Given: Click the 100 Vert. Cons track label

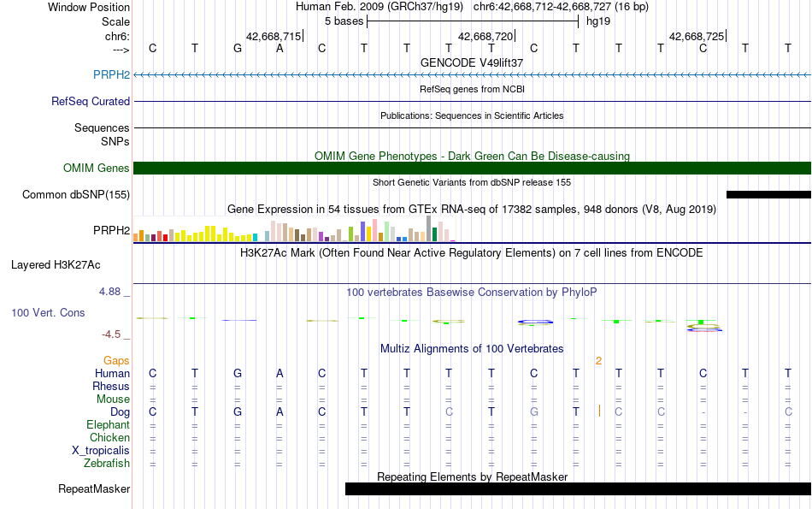Looking at the screenshot, I should click(48, 312).
